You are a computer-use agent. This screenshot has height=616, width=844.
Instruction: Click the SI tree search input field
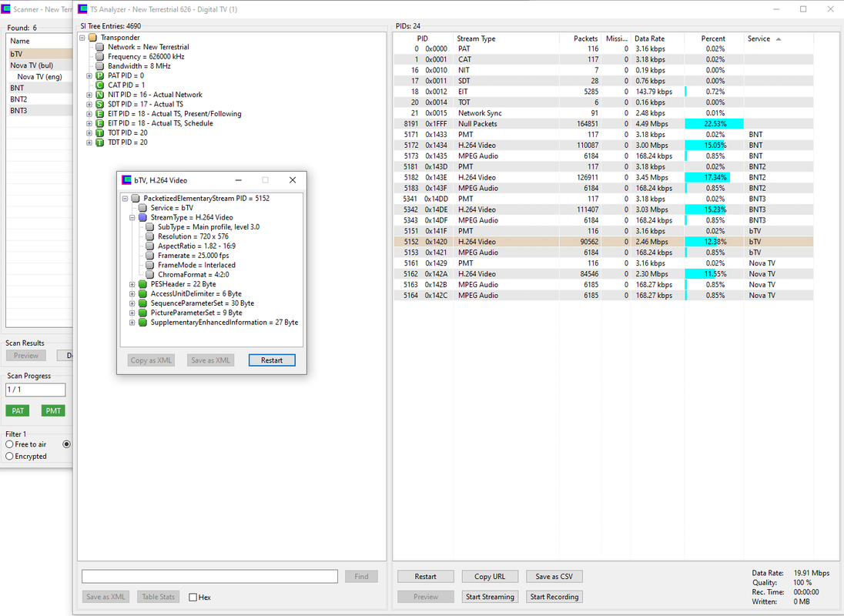210,577
